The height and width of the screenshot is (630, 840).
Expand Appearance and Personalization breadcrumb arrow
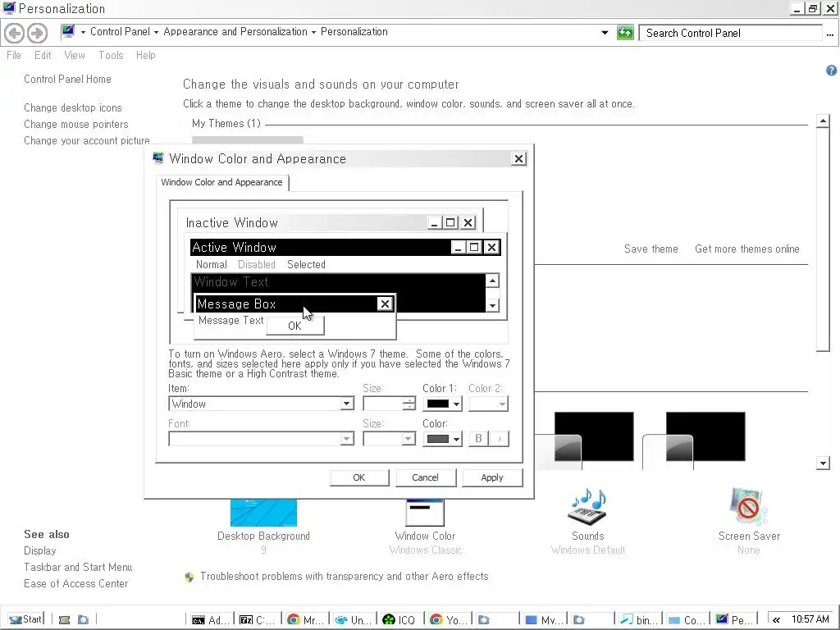(313, 32)
